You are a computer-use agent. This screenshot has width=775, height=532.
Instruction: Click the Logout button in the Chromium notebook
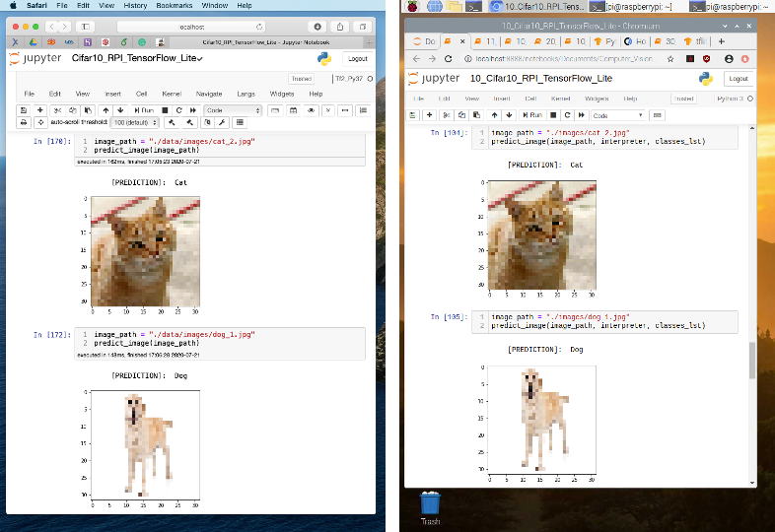[738, 79]
